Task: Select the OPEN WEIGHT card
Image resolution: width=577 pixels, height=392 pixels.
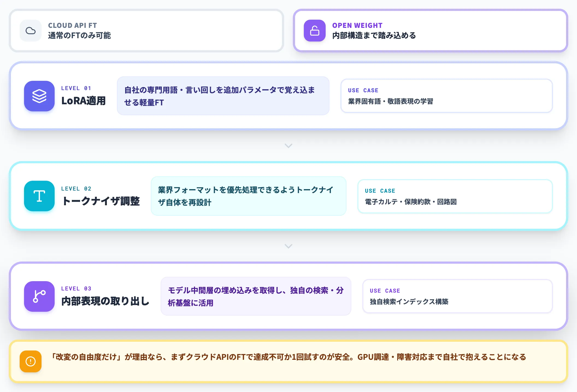Action: pyautogui.click(x=431, y=31)
